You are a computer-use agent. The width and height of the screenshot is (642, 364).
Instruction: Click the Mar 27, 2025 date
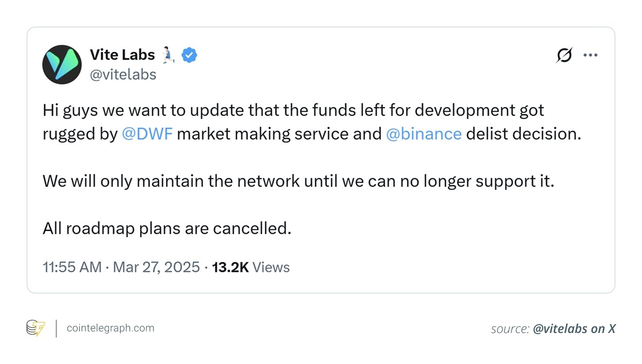156,267
